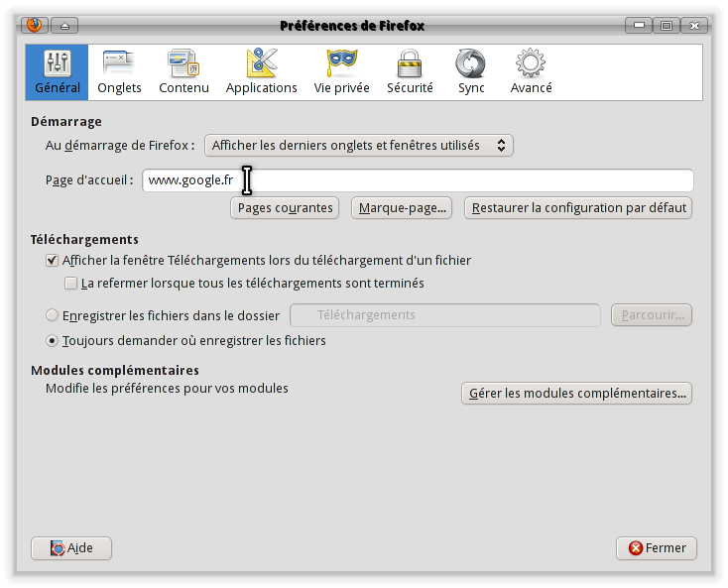Click the Modifie les préférences pour vos modules text
728x588 pixels.
click(x=167, y=389)
